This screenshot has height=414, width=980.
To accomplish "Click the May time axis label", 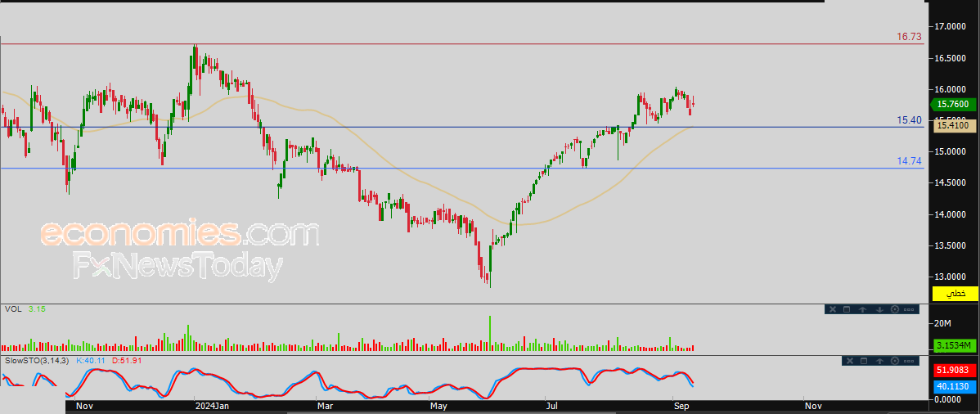I will coord(438,407).
